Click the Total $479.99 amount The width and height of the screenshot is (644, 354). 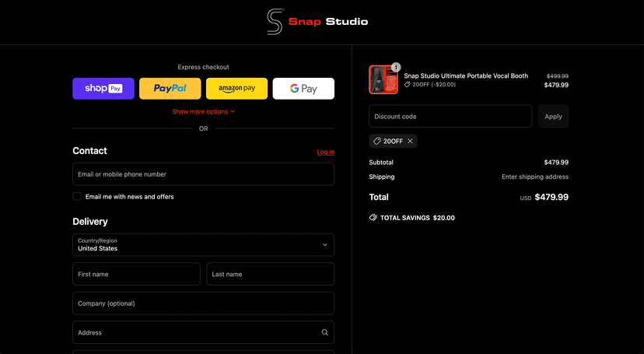(551, 197)
